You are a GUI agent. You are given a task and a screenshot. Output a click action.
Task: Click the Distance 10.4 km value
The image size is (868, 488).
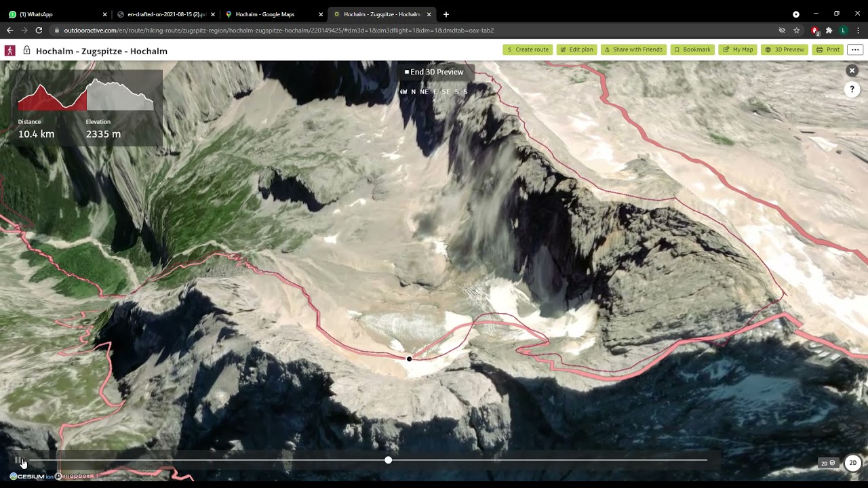(37, 134)
